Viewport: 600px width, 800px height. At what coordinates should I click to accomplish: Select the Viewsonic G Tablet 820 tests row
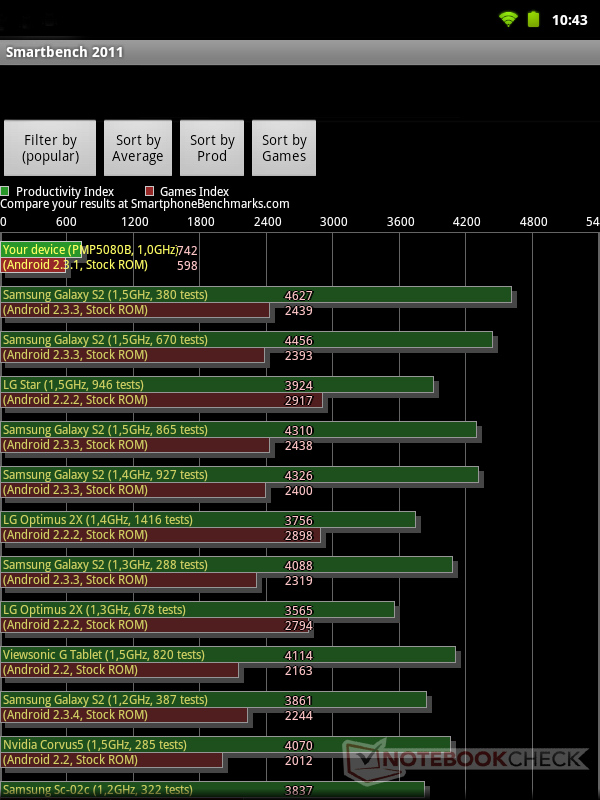pyautogui.click(x=228, y=661)
